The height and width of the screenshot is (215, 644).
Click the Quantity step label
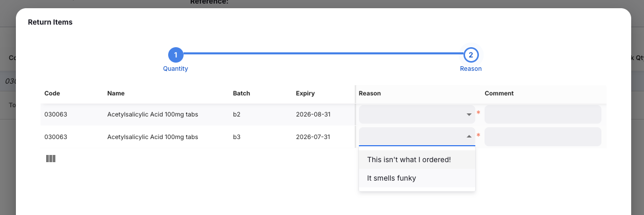coord(175,68)
